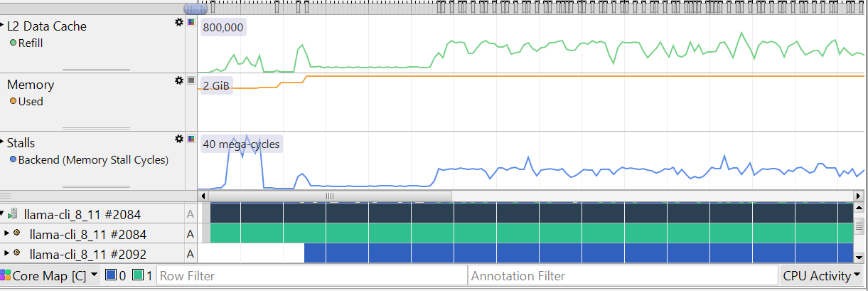Click the Stalls chart type icon
The height and width of the screenshot is (291, 868).
coord(191,139)
